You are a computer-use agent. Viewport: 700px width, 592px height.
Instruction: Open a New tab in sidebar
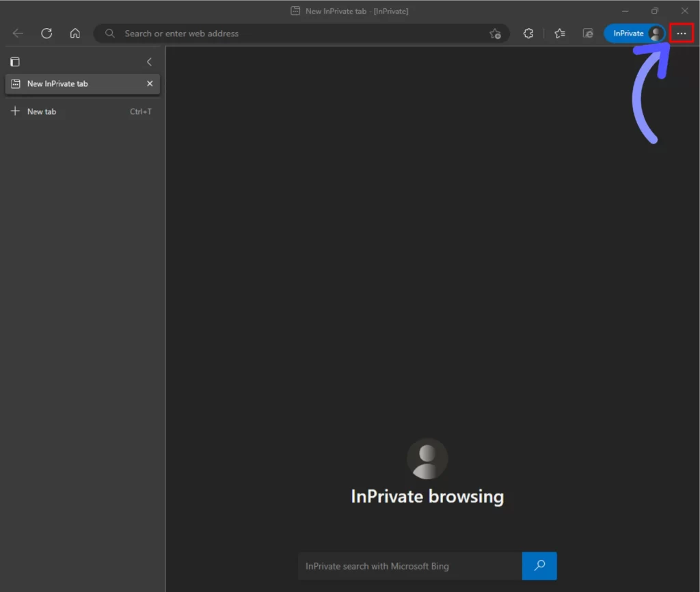coord(83,111)
